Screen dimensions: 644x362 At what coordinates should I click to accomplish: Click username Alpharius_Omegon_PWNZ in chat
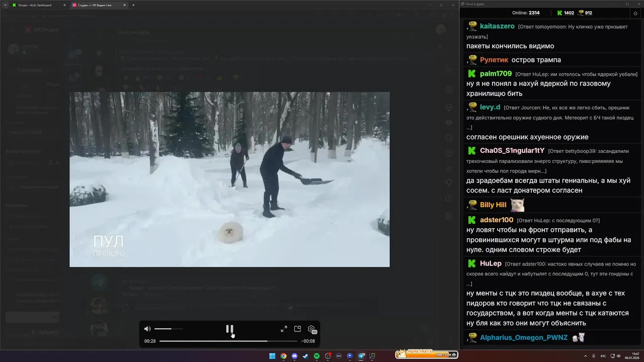coord(524,337)
